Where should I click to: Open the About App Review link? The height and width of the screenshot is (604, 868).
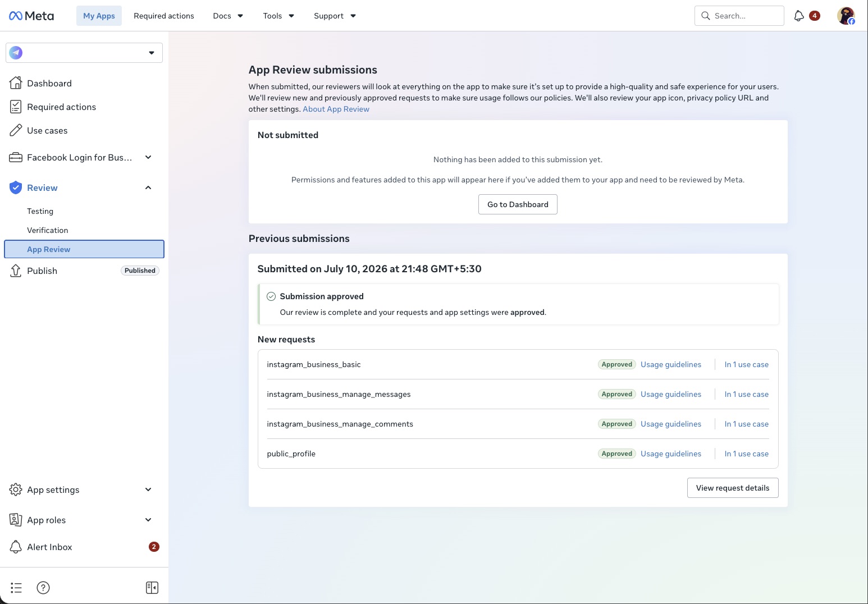(336, 109)
